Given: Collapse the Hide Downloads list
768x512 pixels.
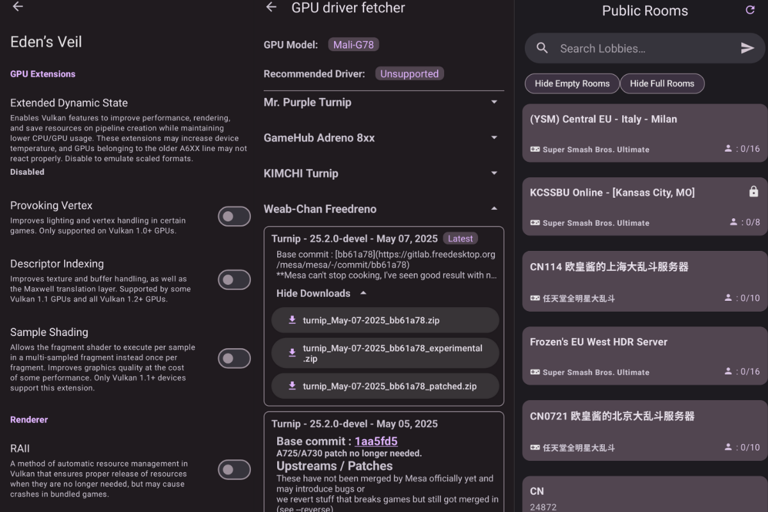Looking at the screenshot, I should click(362, 293).
